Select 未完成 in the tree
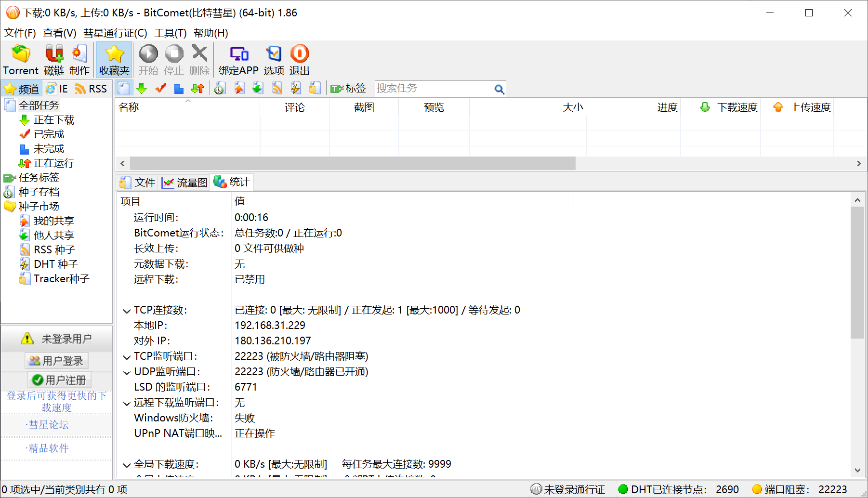 click(49, 148)
